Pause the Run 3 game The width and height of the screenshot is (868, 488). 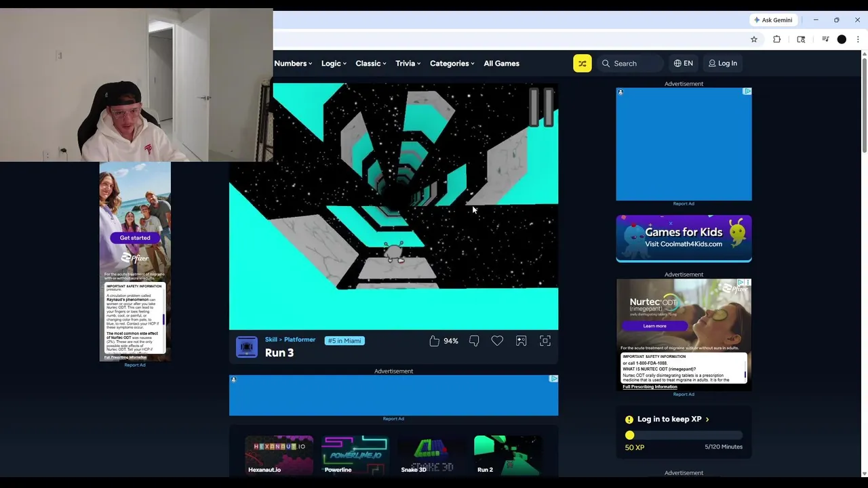click(541, 107)
